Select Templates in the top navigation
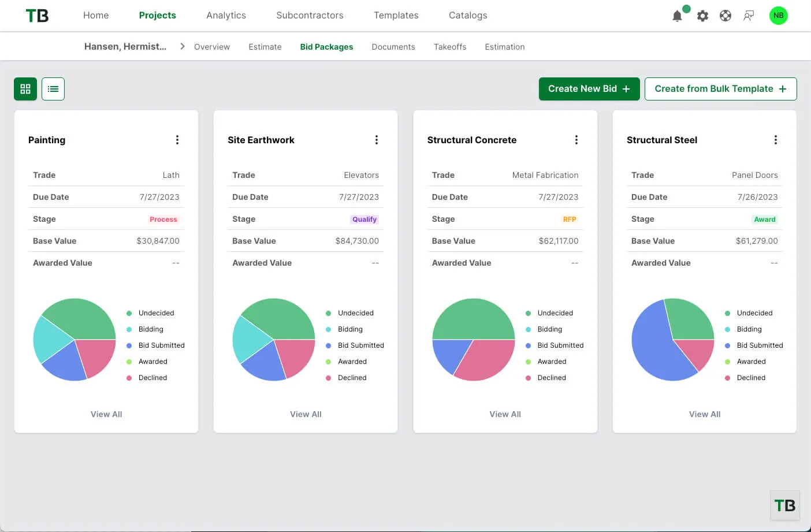The height and width of the screenshot is (532, 811). pos(396,16)
